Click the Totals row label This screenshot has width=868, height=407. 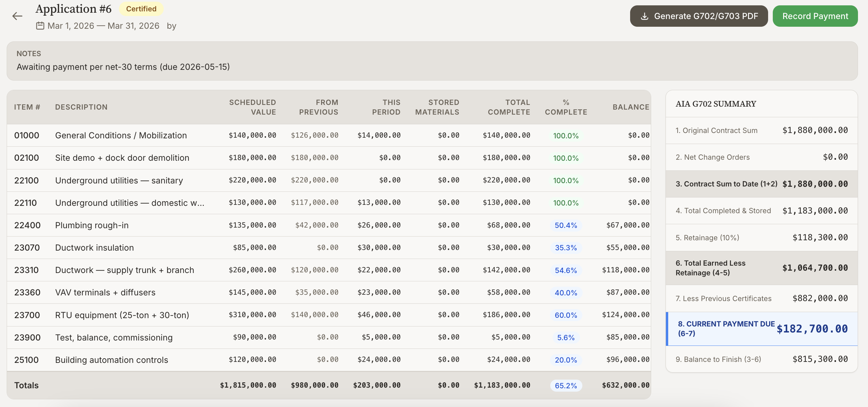(26, 385)
